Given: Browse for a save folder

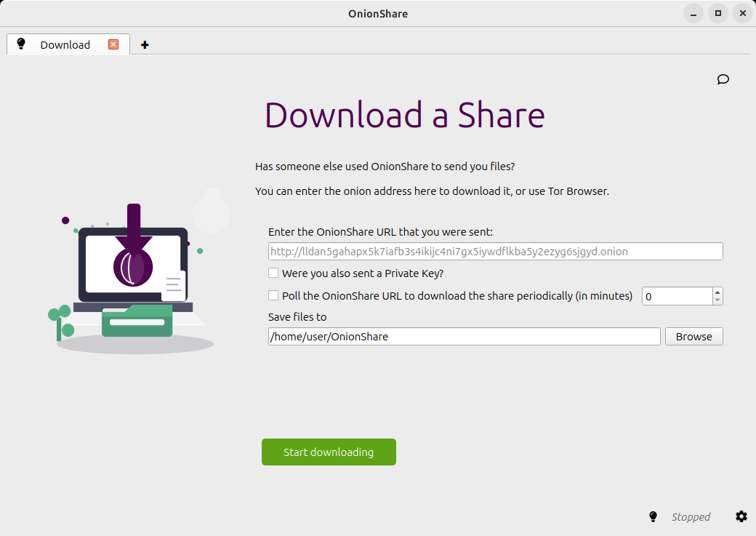Looking at the screenshot, I should [693, 336].
